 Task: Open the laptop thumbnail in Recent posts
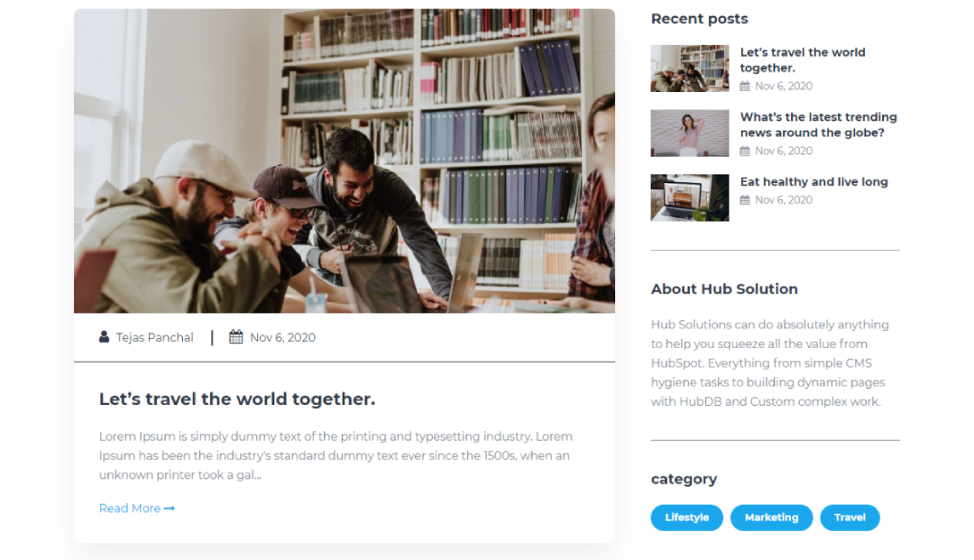click(690, 197)
